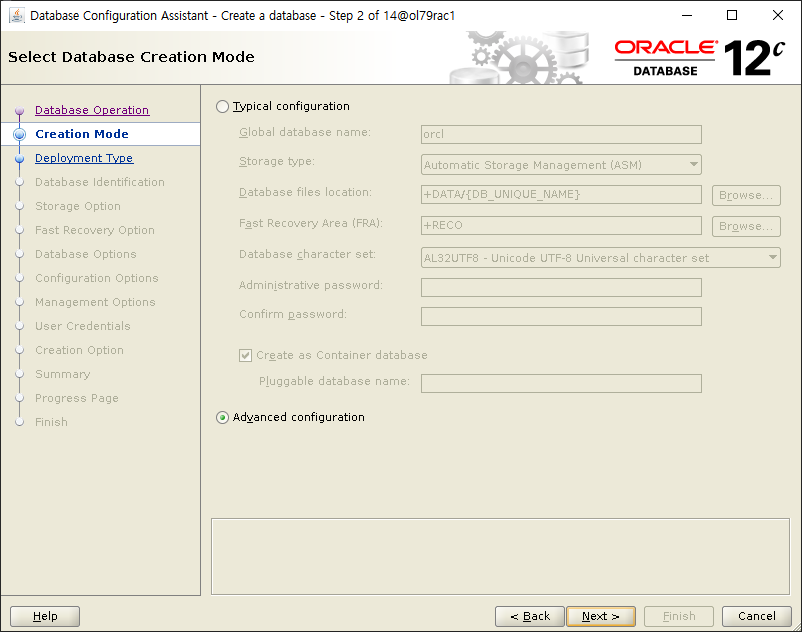Click the message area at the bottom
The height and width of the screenshot is (632, 802).
click(x=500, y=556)
